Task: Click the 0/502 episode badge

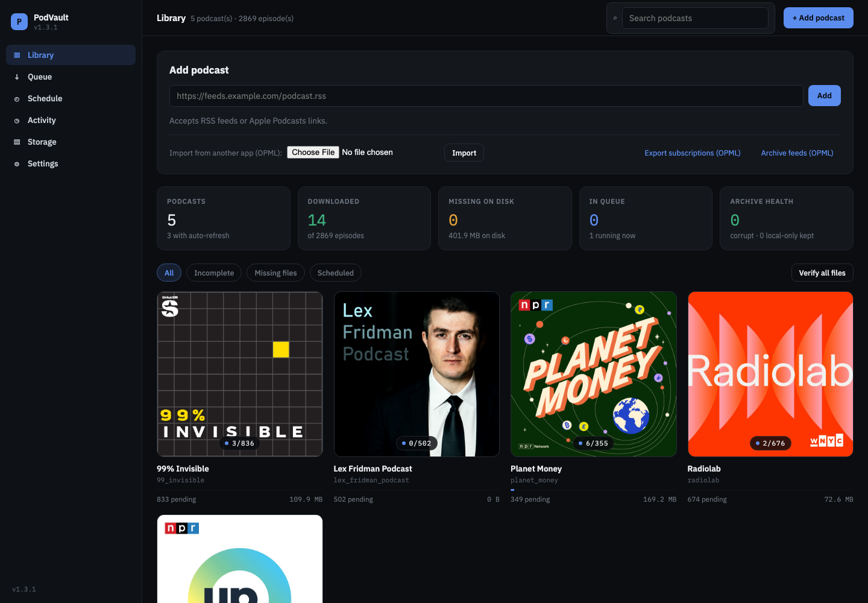Action: click(x=417, y=443)
